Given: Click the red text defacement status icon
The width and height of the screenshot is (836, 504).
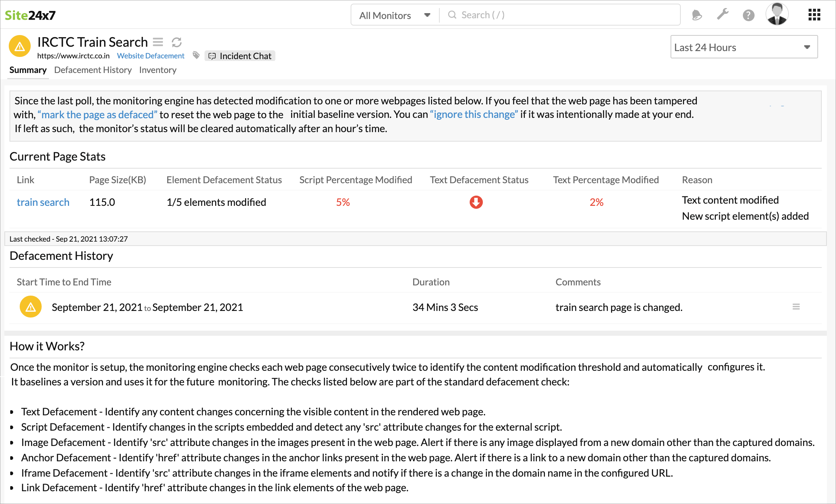Looking at the screenshot, I should 476,202.
